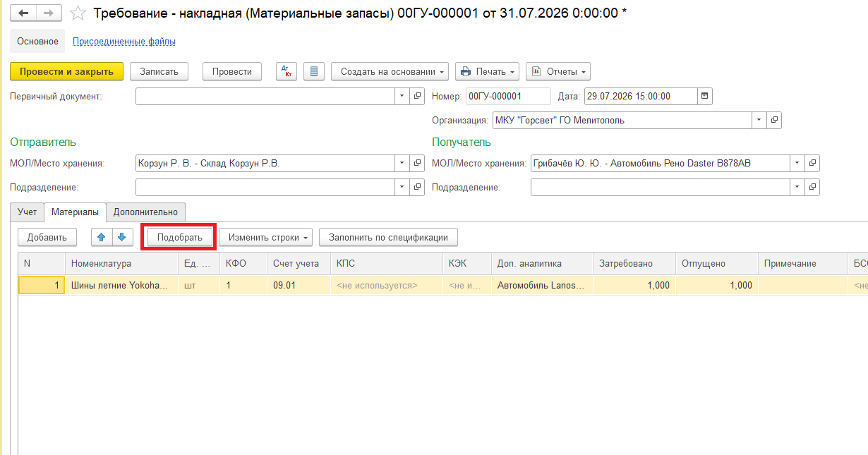This screenshot has height=455, width=868.
Task: Open recipient МОЛ/Место хранения record icon
Action: tap(812, 163)
